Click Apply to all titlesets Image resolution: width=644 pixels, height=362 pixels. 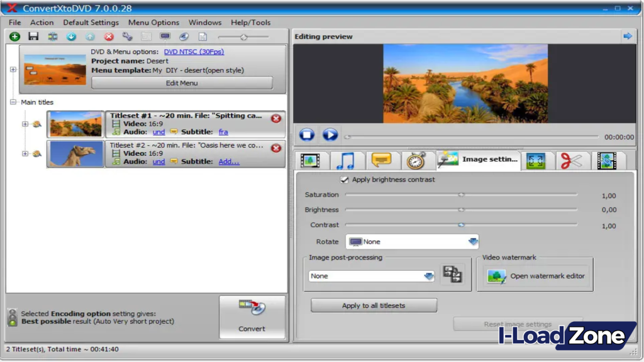point(374,305)
